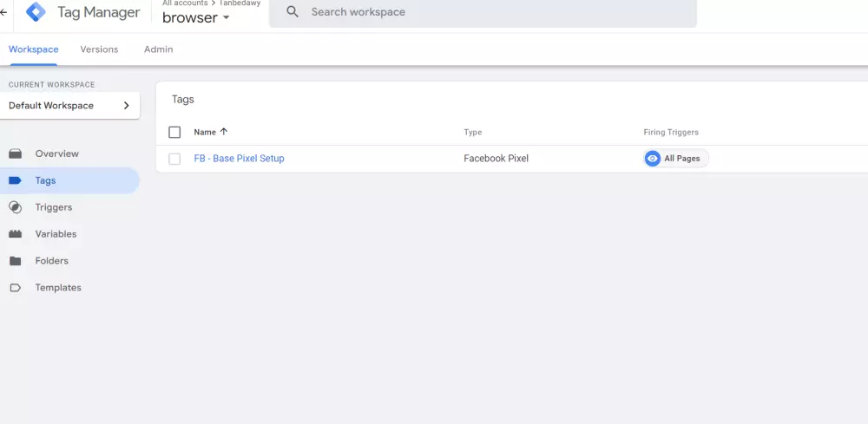Open the FB - Base Pixel Setup tag link
The height and width of the screenshot is (424, 868).
pos(240,159)
